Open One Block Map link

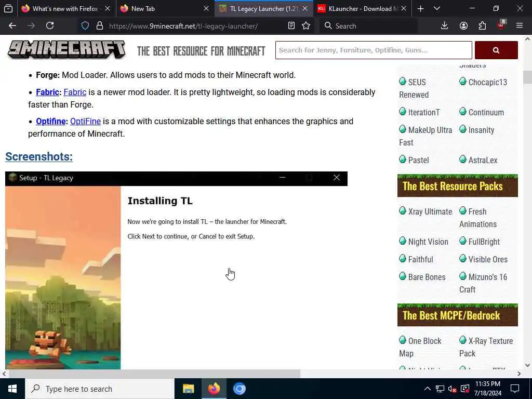coord(420,347)
